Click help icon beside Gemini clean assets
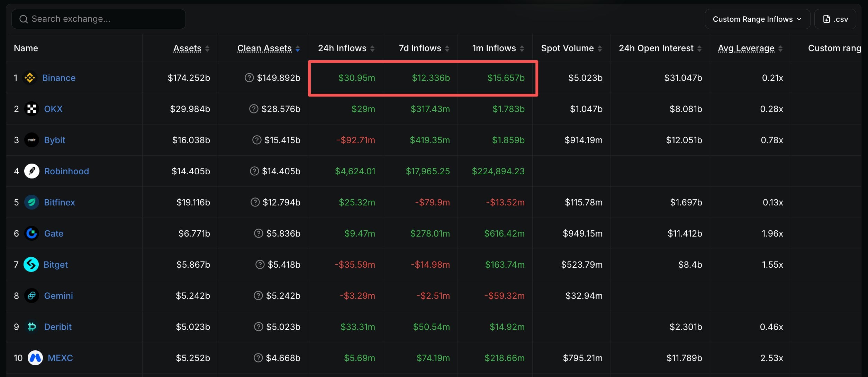 258,296
